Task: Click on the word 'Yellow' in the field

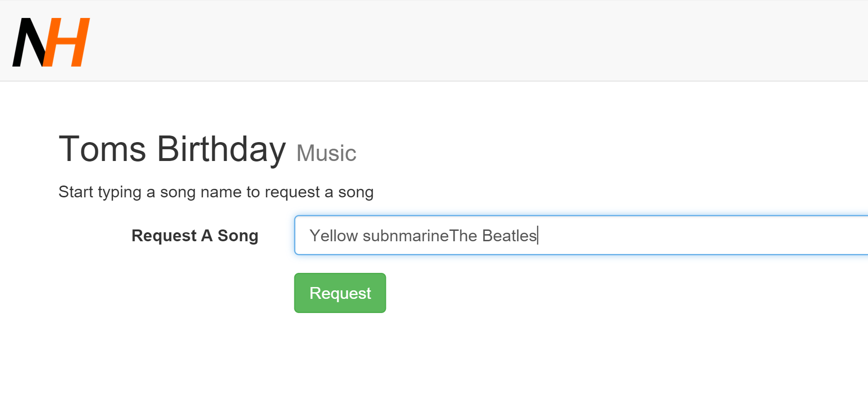Action: pos(334,236)
